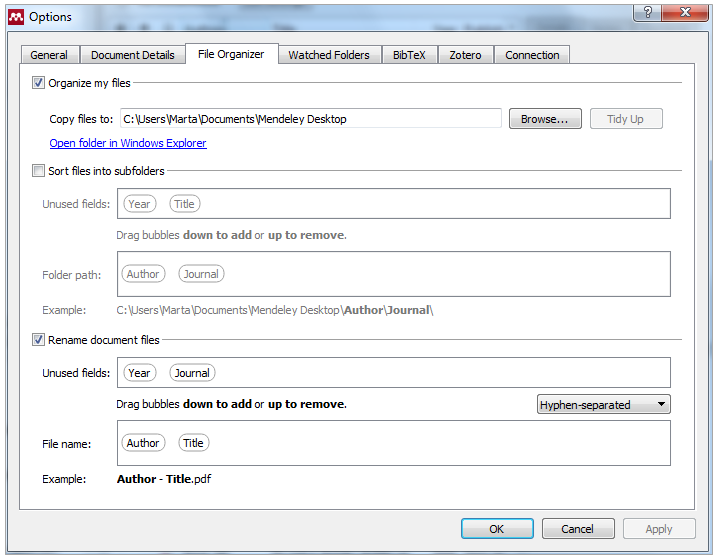Click the Year bubble in rename unused fields

pyautogui.click(x=140, y=373)
